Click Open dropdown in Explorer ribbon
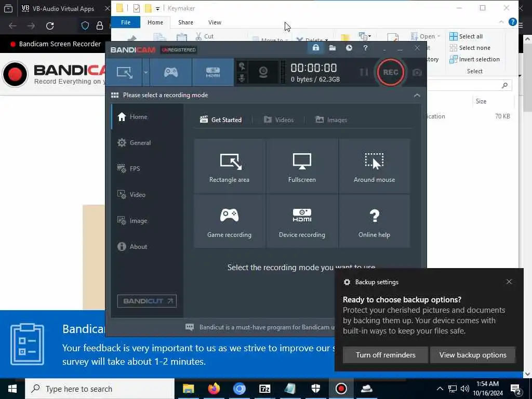The width and height of the screenshot is (532, 399). pyautogui.click(x=425, y=36)
